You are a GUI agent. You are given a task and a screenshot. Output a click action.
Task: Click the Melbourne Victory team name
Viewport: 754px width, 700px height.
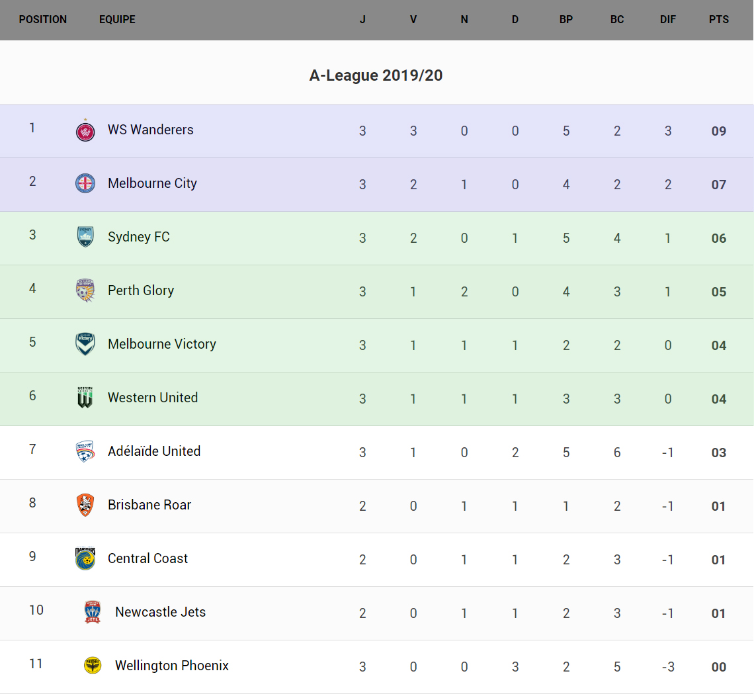162,344
